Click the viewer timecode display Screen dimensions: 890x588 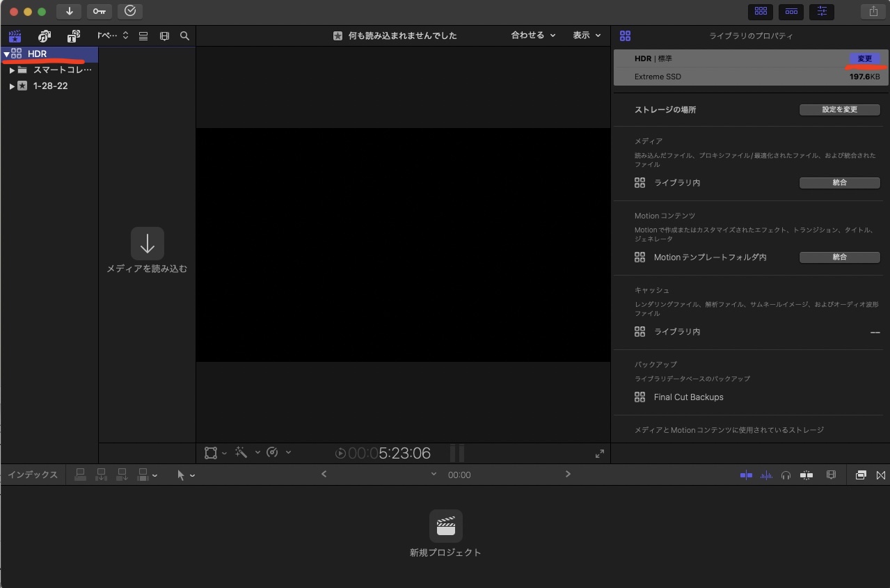pos(390,454)
